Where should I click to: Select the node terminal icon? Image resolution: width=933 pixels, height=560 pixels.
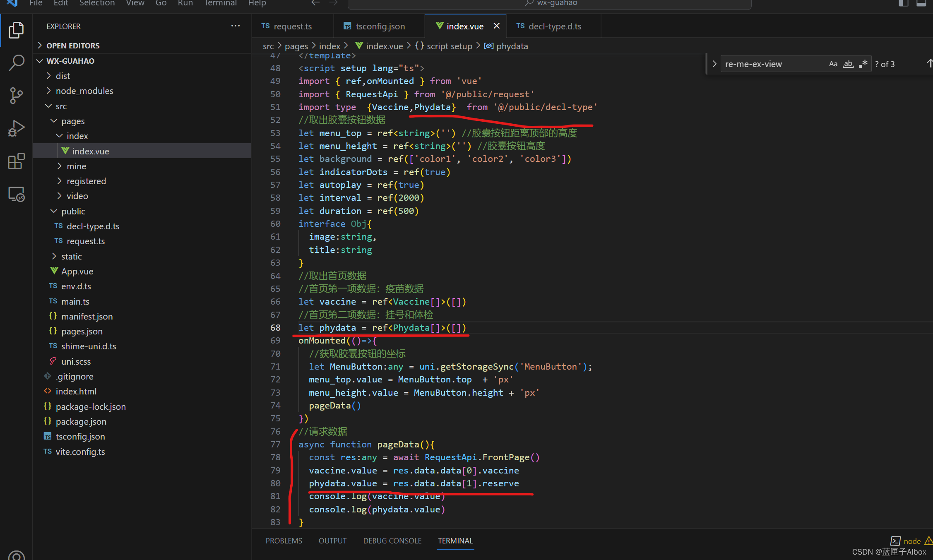(895, 541)
